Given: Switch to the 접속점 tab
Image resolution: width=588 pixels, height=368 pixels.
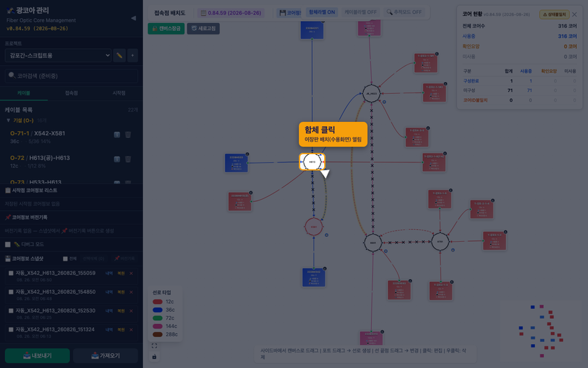Looking at the screenshot, I should pyautogui.click(x=71, y=93).
